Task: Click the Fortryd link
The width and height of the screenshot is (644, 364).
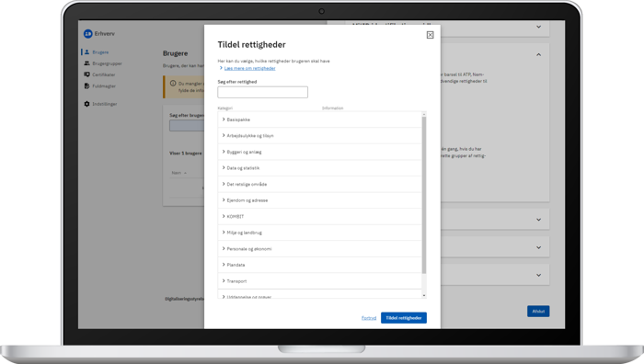Action: [x=369, y=318]
